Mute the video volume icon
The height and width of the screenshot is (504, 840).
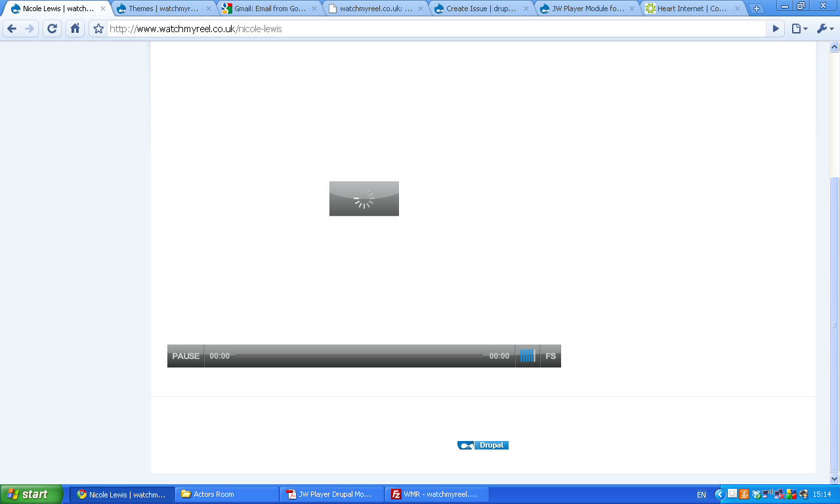click(x=527, y=355)
